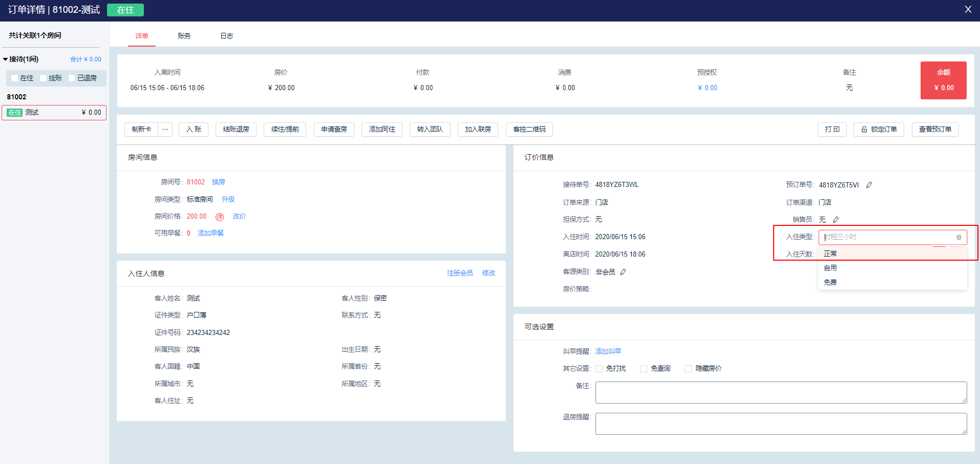Switch to the 详单 tab
Screen dimensions: 980x464
tap(142, 36)
